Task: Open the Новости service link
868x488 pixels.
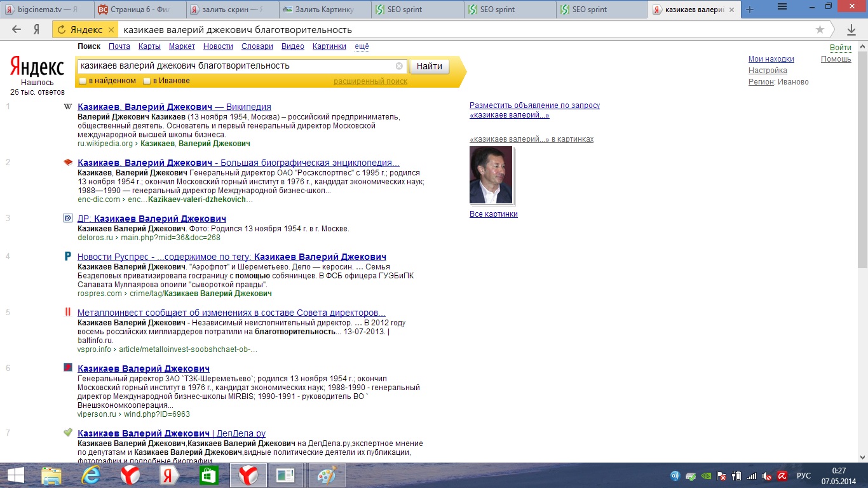Action: tap(219, 46)
